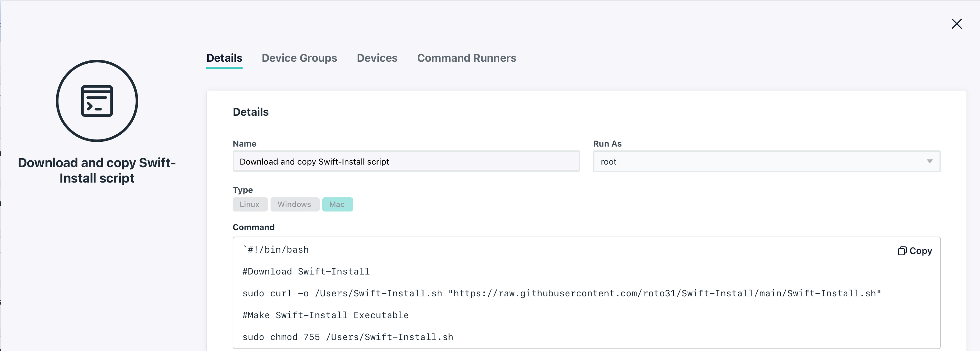980x351 pixels.
Task: Click the #Make Swift-Install Executable comment line
Action: pyautogui.click(x=326, y=315)
